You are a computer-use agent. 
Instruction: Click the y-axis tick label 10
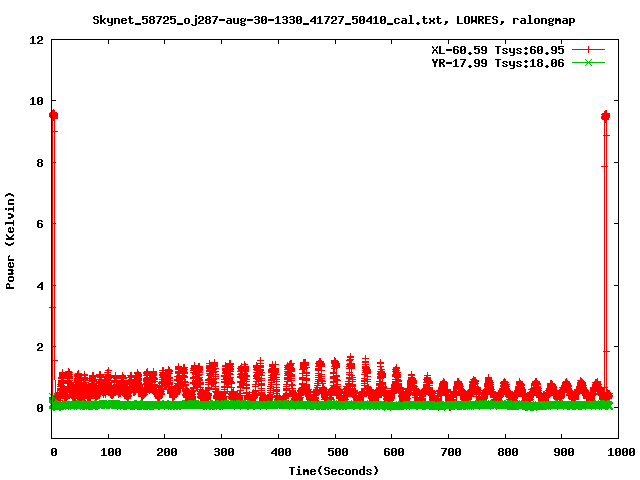pyautogui.click(x=36, y=101)
